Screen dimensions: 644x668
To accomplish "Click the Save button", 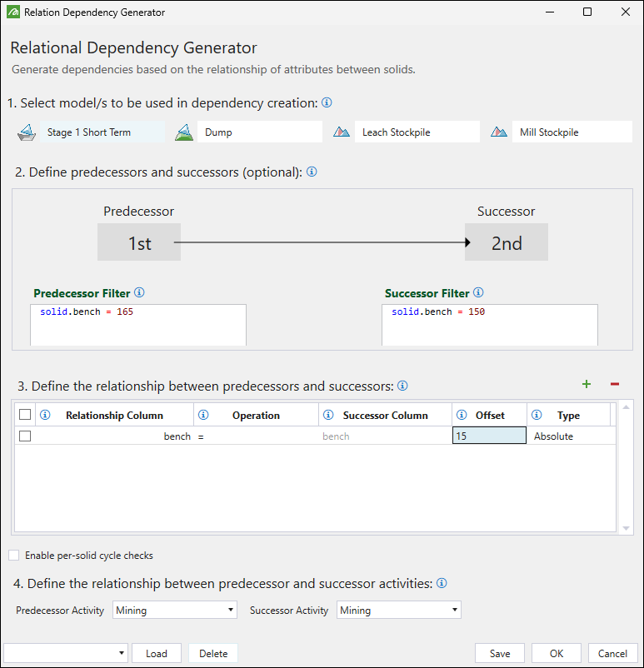I will [x=499, y=654].
